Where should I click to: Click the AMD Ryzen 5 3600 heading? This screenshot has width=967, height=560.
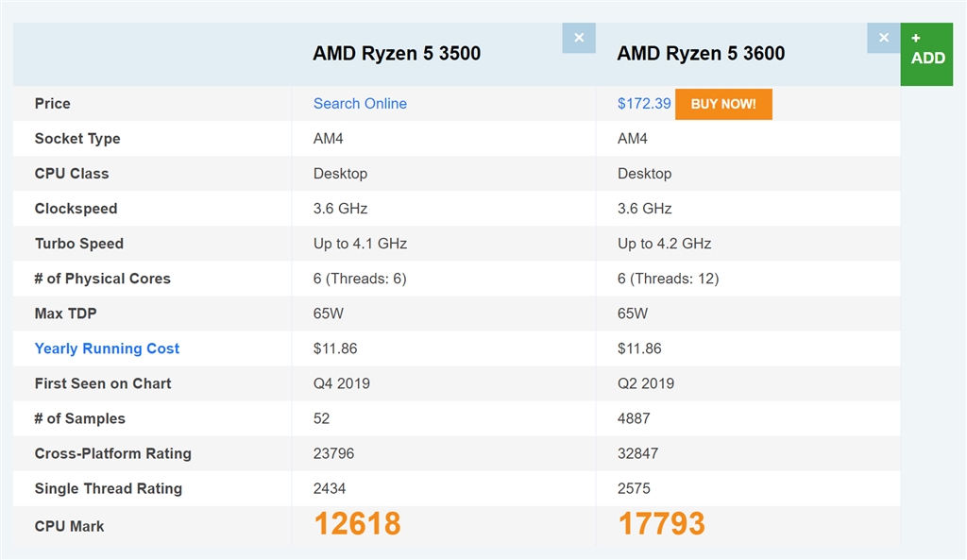click(701, 54)
